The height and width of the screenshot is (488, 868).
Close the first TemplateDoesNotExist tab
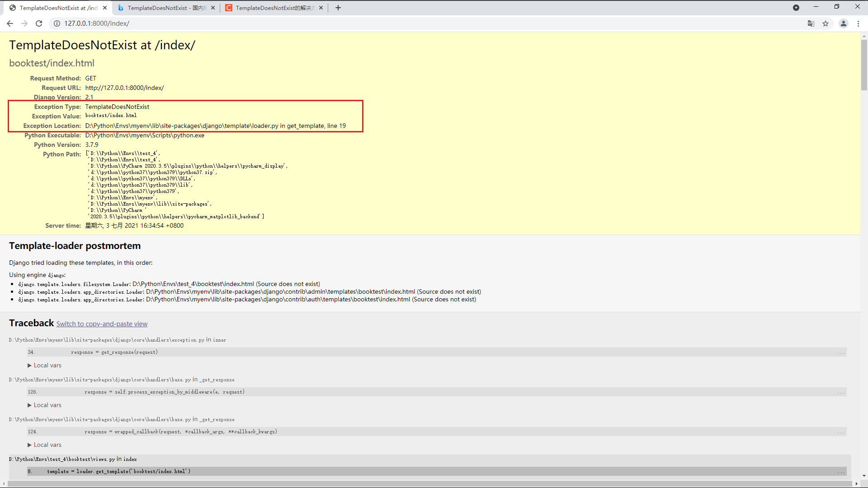pos(105,8)
